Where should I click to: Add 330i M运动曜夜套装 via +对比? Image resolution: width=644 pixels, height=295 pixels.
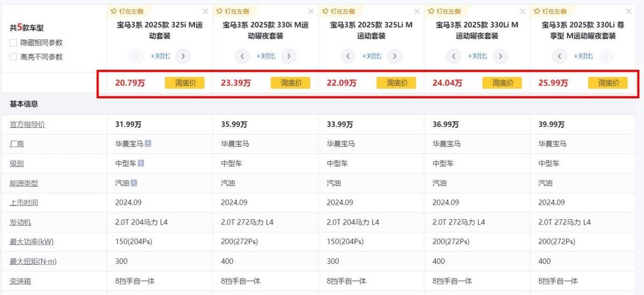click(266, 56)
